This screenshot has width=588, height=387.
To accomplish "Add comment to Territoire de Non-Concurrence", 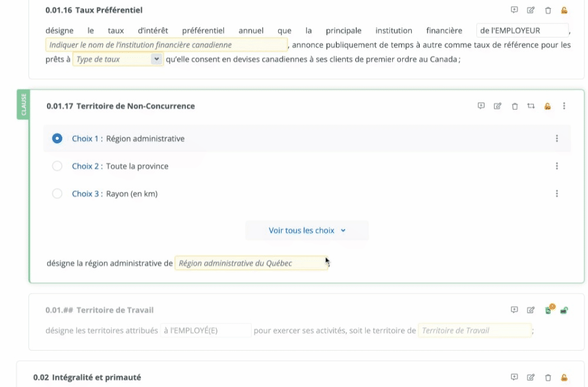I will tap(481, 106).
